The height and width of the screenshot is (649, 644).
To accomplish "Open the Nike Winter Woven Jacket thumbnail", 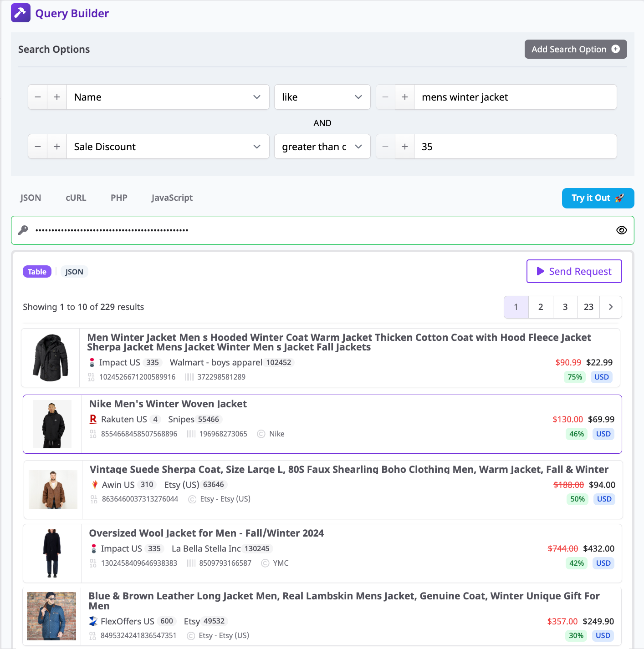I will [x=52, y=424].
